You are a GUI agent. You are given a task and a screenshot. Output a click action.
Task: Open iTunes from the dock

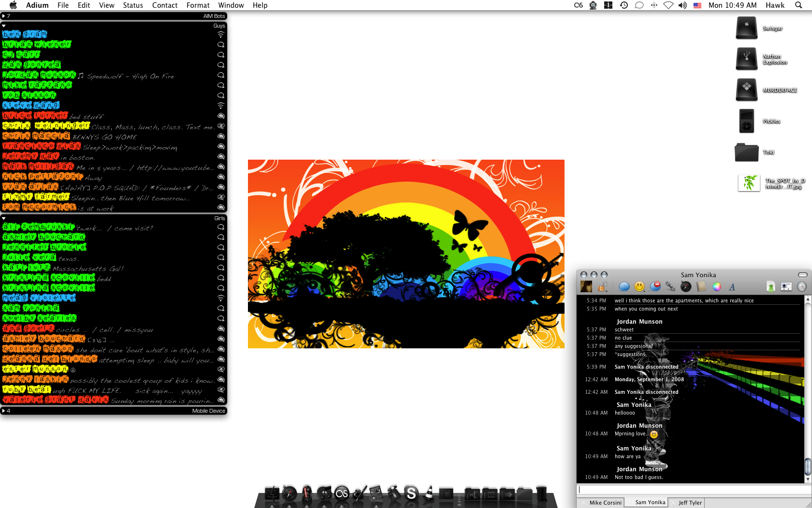pos(325,493)
